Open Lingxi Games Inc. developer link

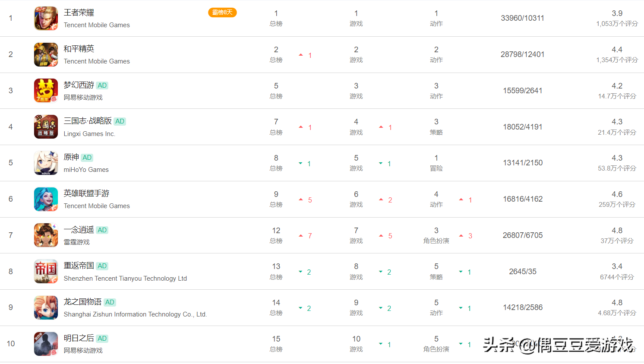click(x=89, y=134)
